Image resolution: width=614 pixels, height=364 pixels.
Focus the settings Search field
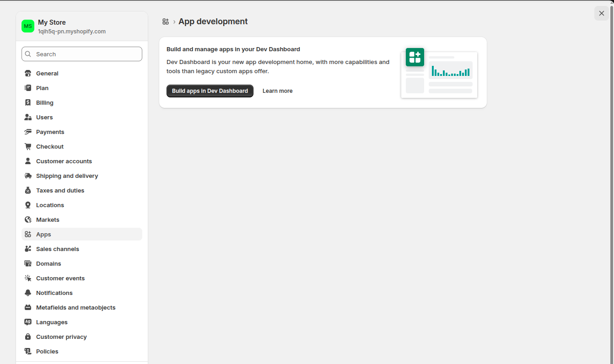tap(82, 54)
